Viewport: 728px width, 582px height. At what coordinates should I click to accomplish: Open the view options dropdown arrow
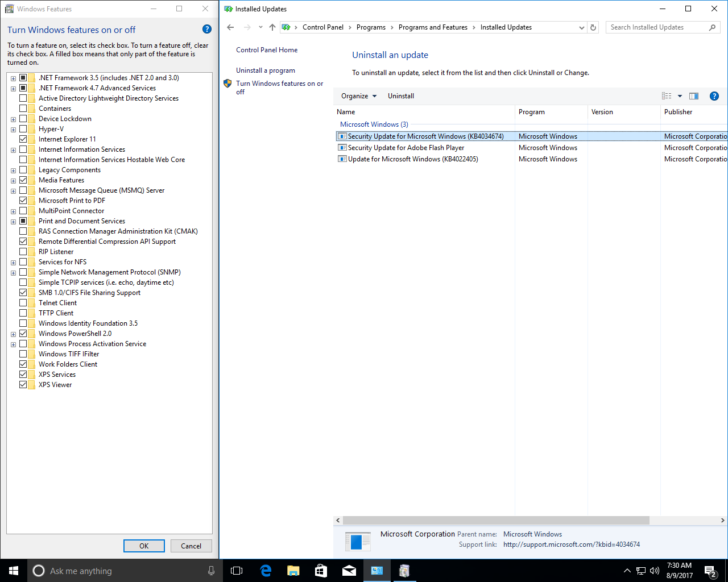tap(680, 96)
